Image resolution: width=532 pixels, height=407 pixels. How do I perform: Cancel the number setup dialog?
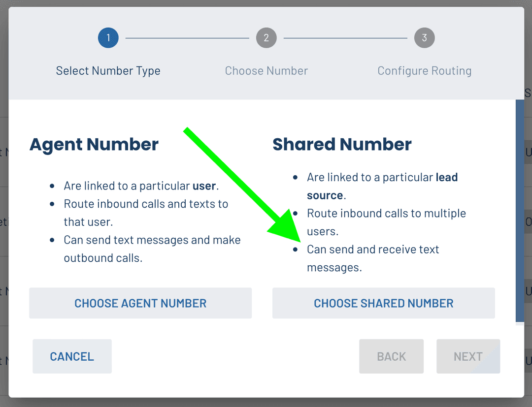click(72, 356)
